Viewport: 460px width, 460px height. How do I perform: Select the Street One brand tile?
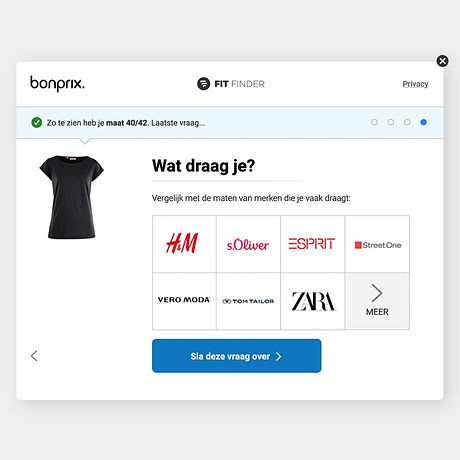(377, 244)
